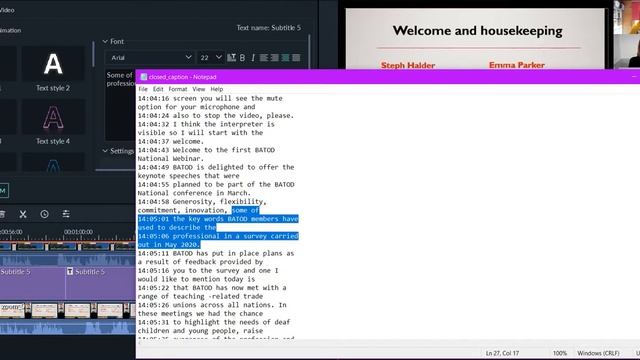Screen dimensions: 640x360
Task: Collapse the Font section
Action: 105,42
